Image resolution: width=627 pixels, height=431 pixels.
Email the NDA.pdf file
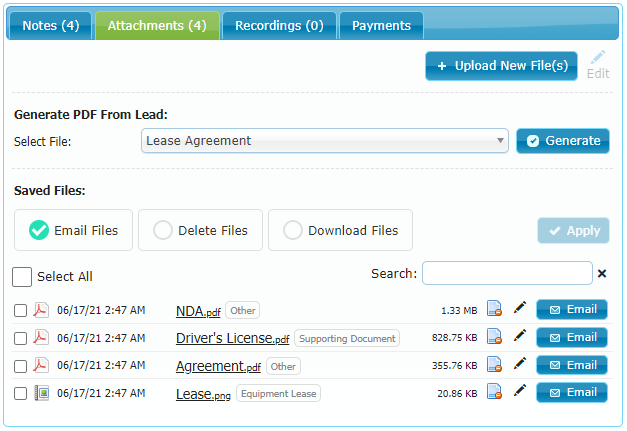click(x=572, y=309)
